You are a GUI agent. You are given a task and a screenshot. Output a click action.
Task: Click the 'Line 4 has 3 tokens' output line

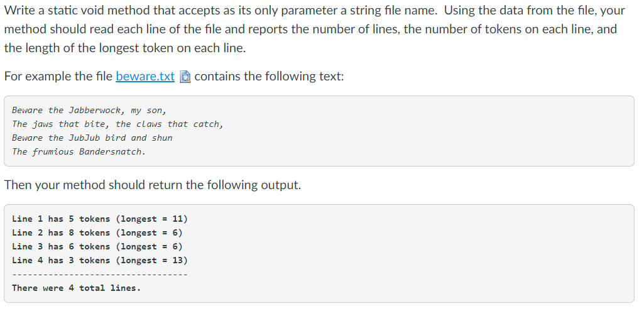click(x=100, y=260)
